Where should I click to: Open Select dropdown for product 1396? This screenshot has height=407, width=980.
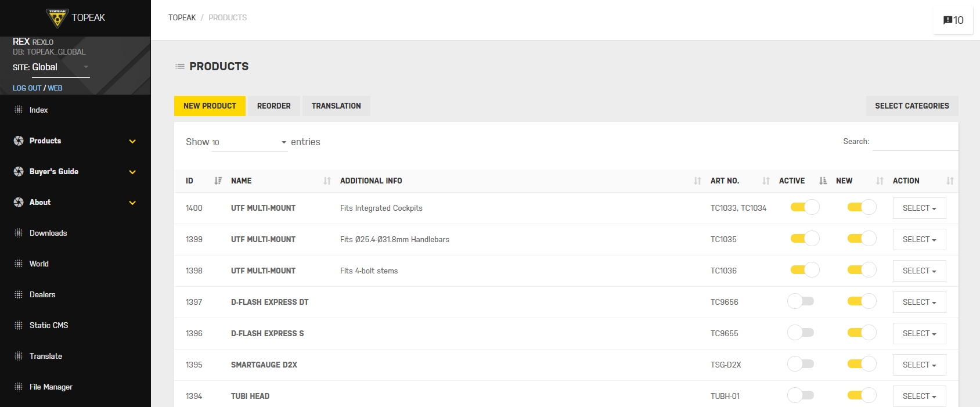point(919,333)
